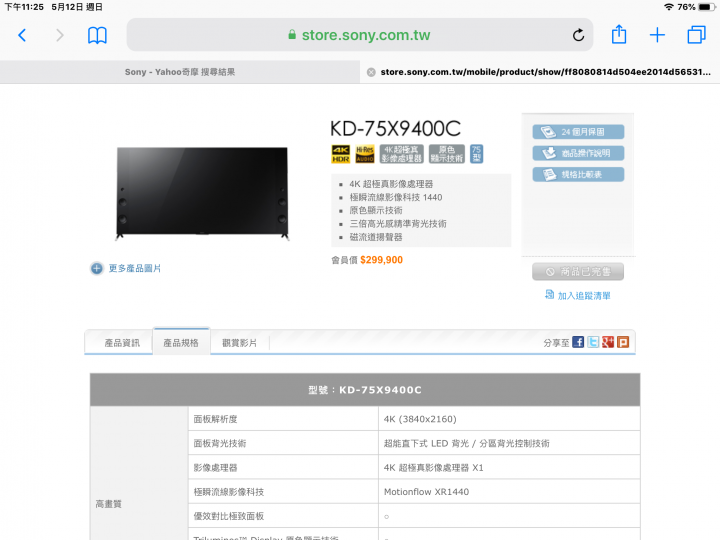Share to Google+ icon

[x=608, y=342]
